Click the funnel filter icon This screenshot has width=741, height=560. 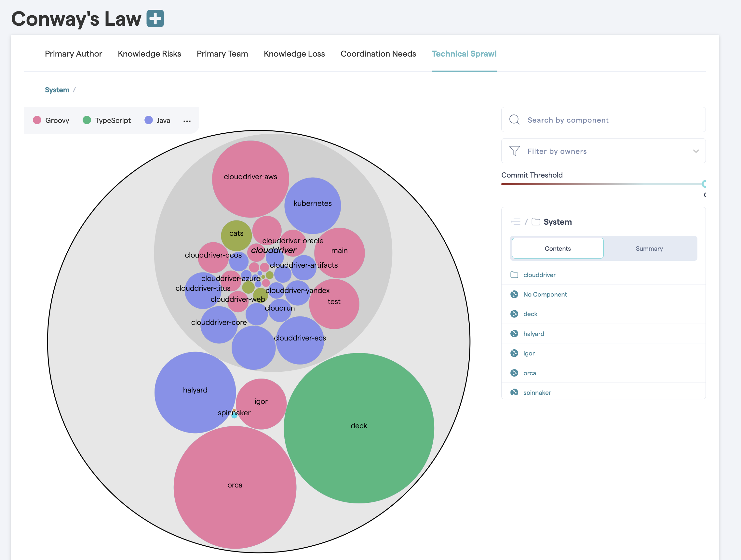click(x=514, y=151)
